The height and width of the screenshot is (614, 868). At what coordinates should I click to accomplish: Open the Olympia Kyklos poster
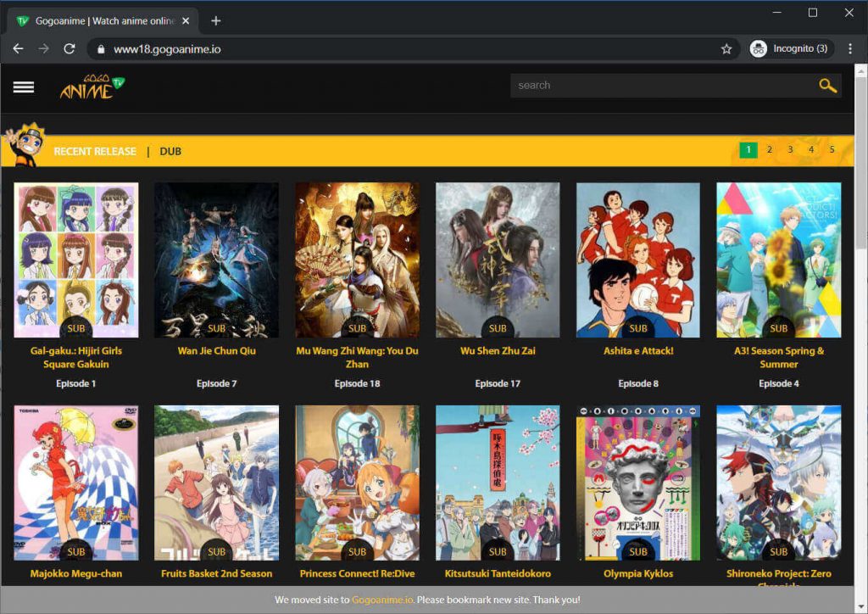(x=638, y=483)
